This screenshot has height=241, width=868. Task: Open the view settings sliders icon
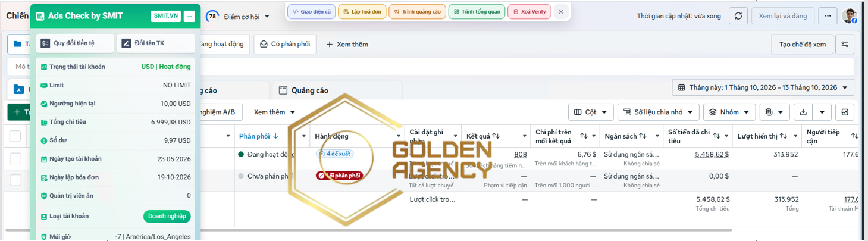click(845, 44)
